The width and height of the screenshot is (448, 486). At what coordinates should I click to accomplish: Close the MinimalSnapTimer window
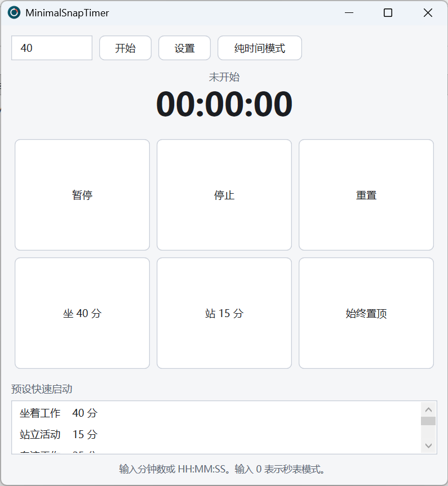click(x=428, y=13)
